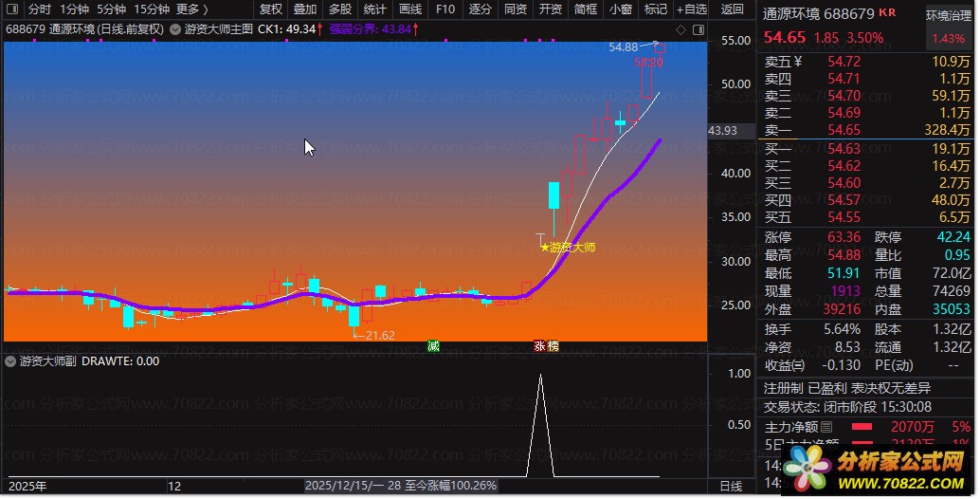
Task: Select the 买五 54.55 bid row
Action: pyautogui.click(x=867, y=217)
